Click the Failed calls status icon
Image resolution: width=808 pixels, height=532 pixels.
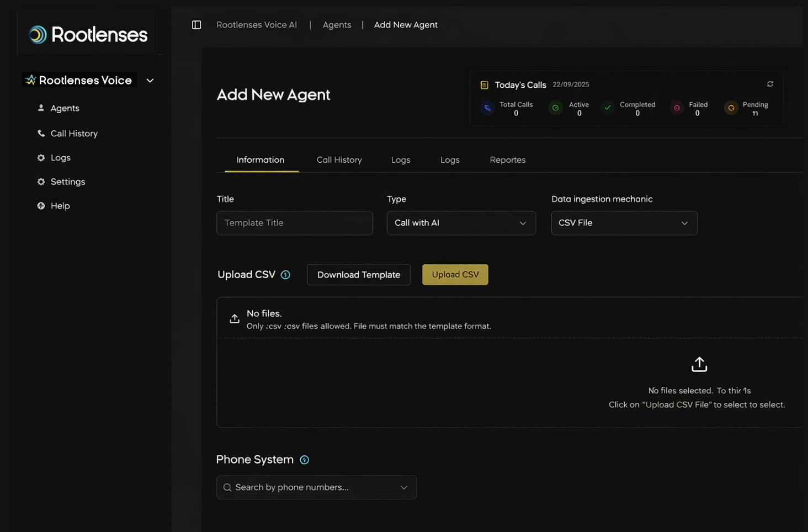coord(677,108)
